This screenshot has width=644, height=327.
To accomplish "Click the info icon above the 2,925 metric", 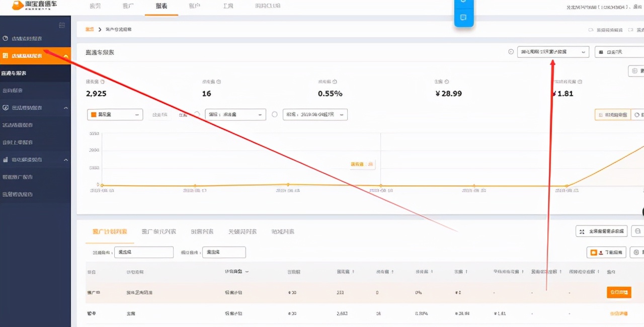I will pos(102,81).
